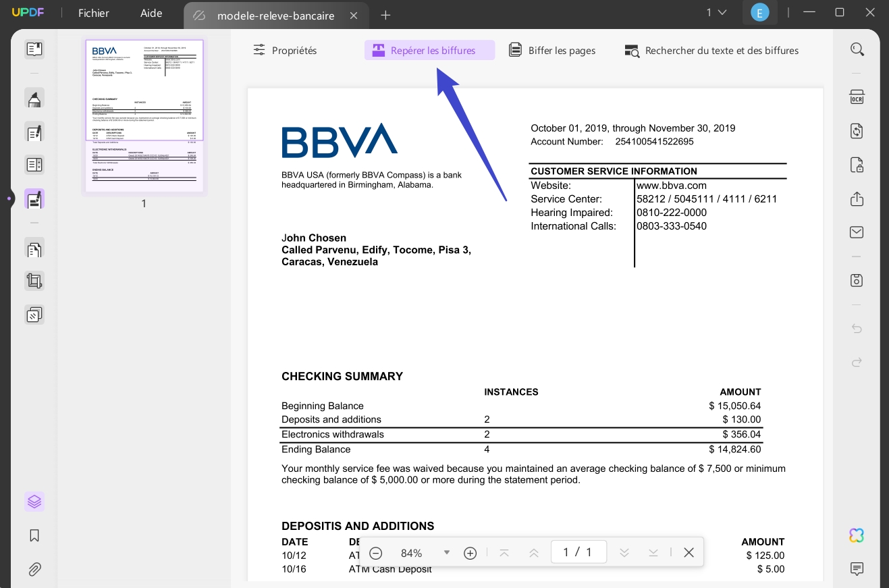Open the Layers panel icon
Image resolution: width=889 pixels, height=588 pixels.
(x=34, y=502)
